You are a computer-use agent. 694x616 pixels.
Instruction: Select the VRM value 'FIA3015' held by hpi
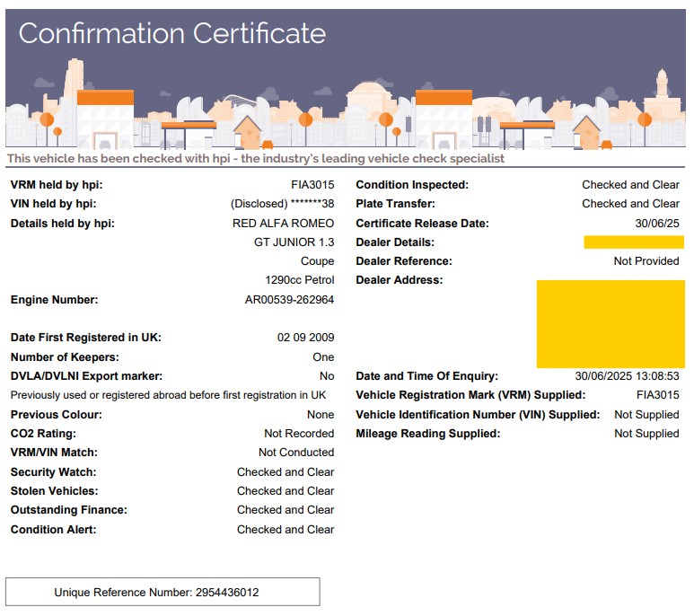tap(312, 185)
